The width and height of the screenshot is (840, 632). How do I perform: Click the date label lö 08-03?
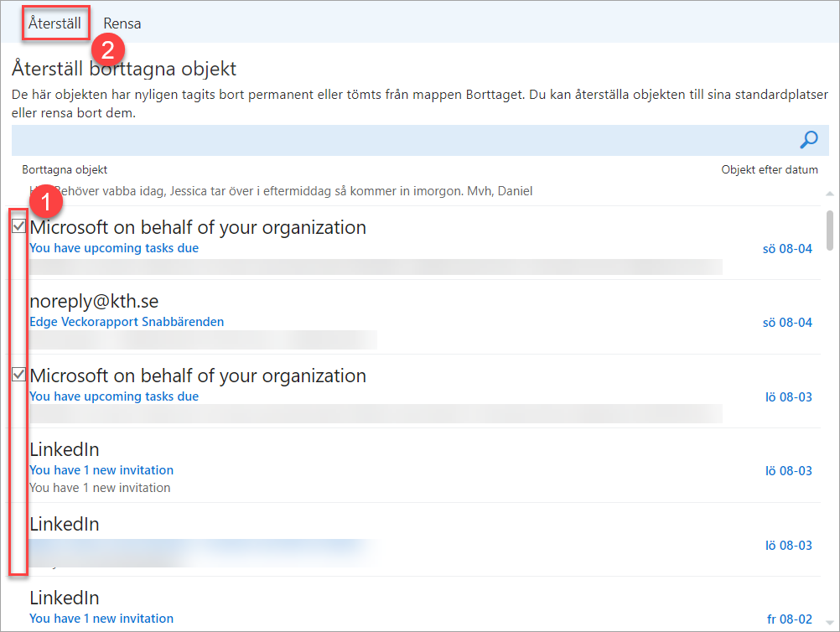[788, 396]
